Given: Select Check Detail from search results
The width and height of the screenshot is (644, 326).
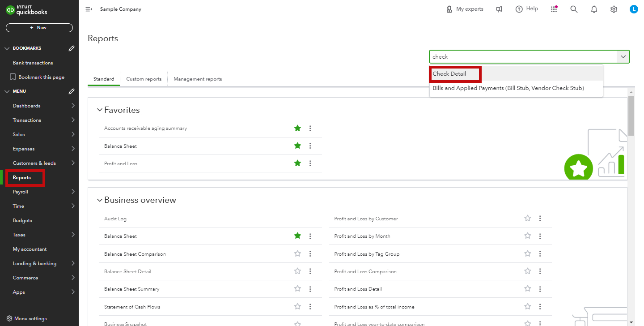Looking at the screenshot, I should click(x=516, y=74).
